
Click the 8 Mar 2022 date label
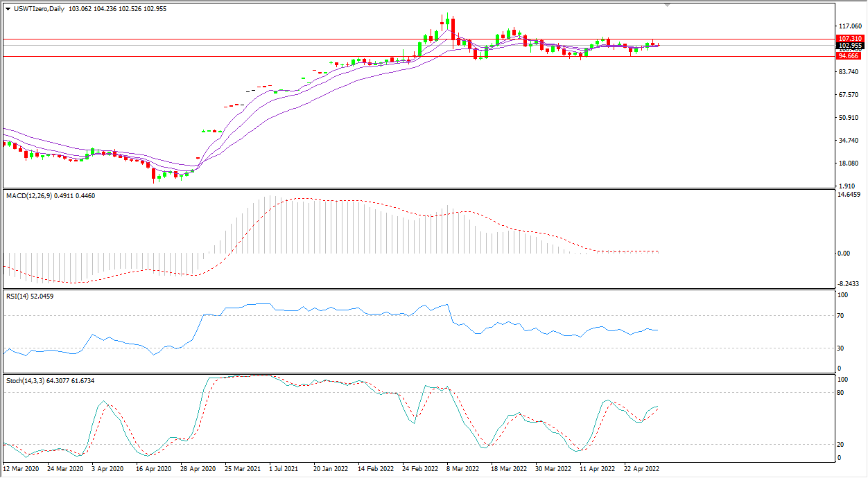pyautogui.click(x=463, y=468)
